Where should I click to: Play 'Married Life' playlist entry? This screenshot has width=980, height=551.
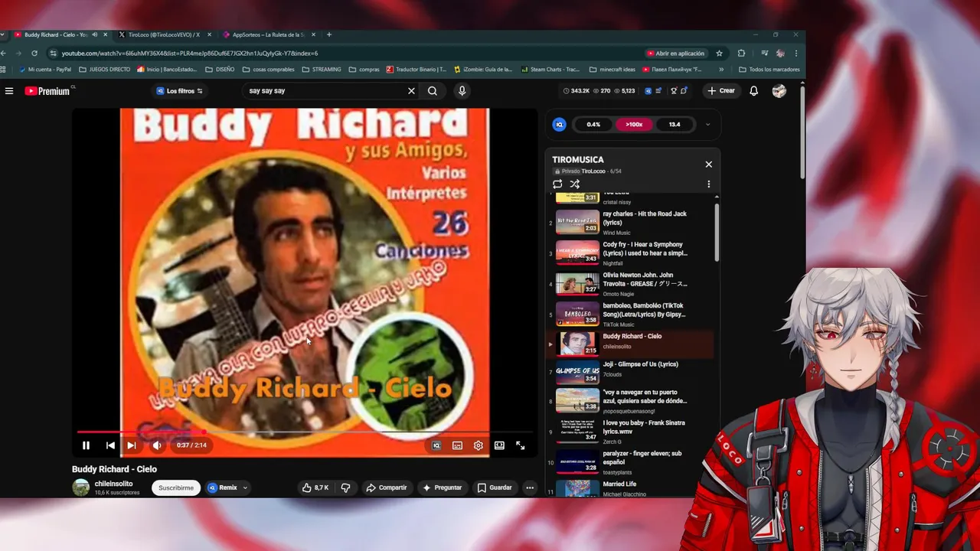(631, 488)
